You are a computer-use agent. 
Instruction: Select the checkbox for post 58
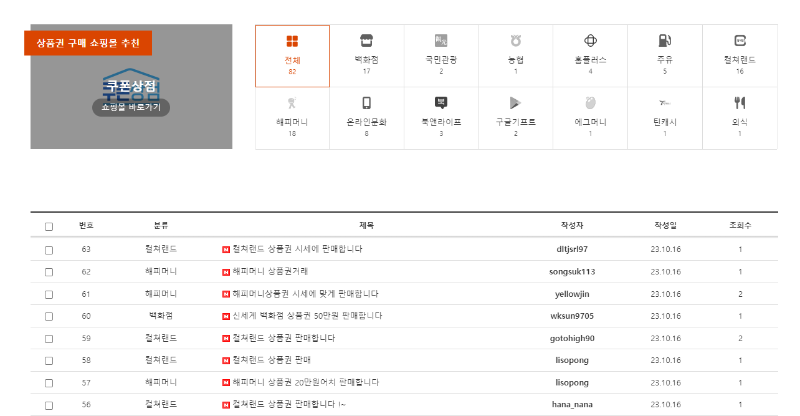(x=49, y=361)
